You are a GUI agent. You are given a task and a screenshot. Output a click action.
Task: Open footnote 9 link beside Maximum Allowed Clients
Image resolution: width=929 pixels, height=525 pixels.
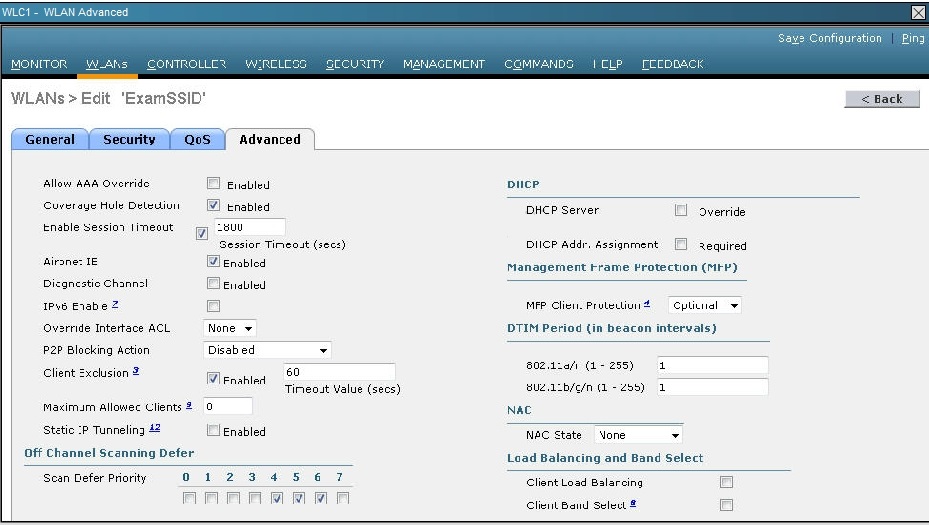pos(189,405)
